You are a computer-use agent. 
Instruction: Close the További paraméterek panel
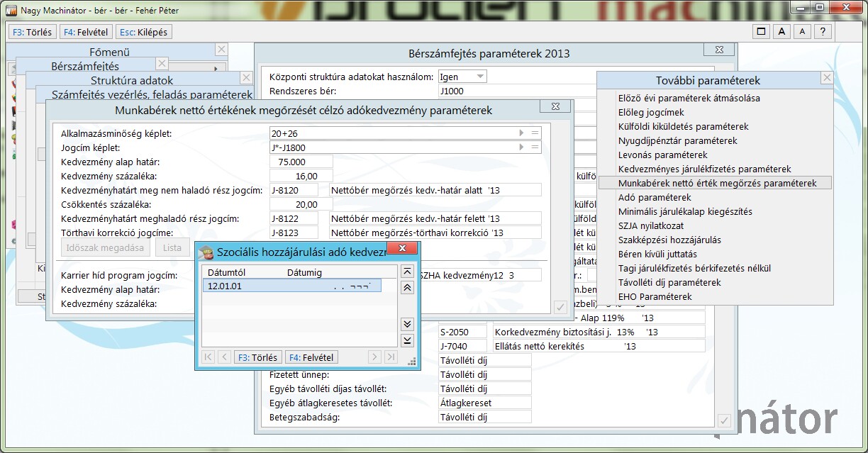click(x=827, y=79)
